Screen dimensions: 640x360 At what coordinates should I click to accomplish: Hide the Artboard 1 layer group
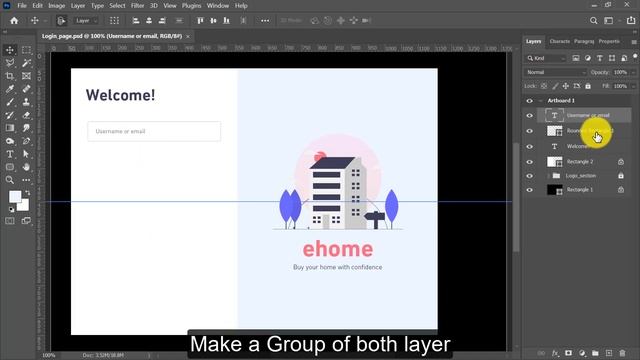(x=529, y=101)
